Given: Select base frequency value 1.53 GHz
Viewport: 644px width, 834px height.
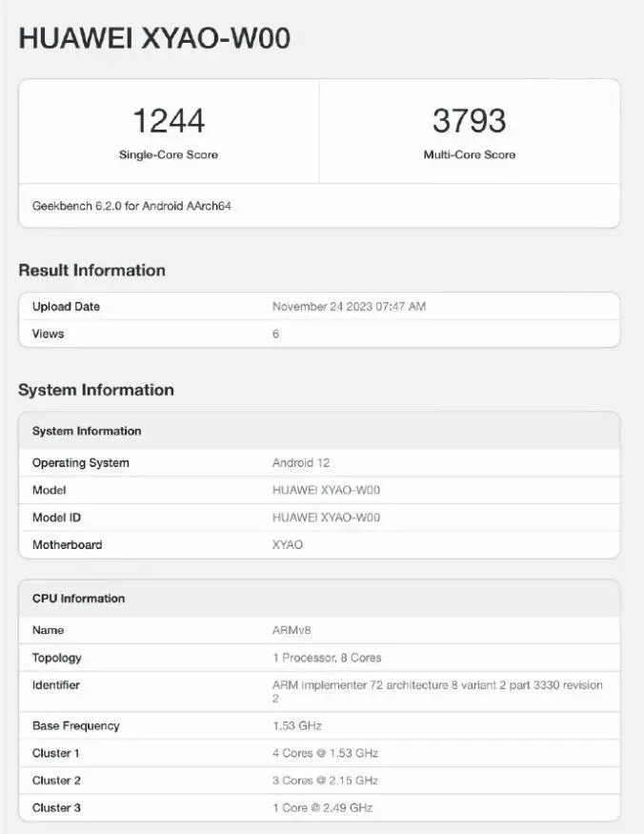Looking at the screenshot, I should pyautogui.click(x=297, y=726).
